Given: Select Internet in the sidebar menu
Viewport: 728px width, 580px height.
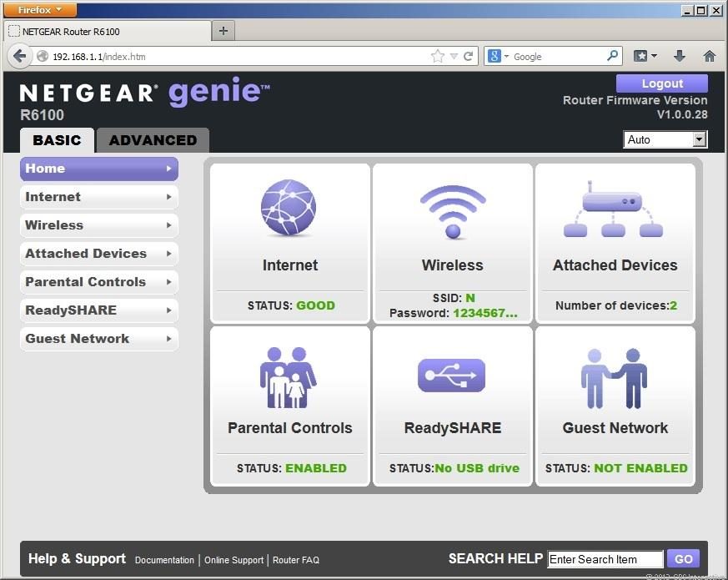Looking at the screenshot, I should (99, 197).
